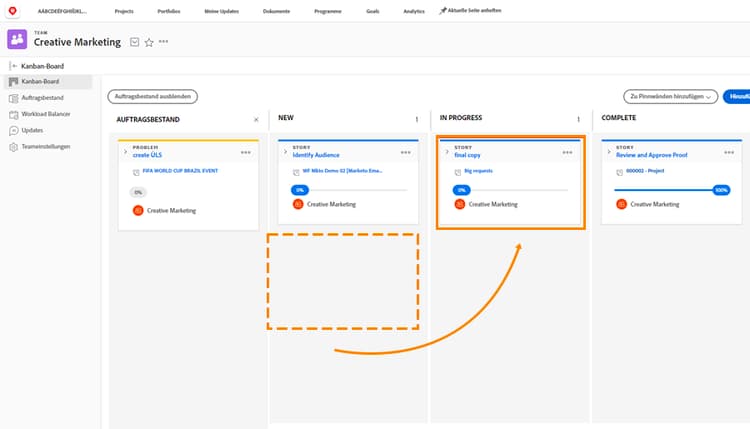Open Updates in the left sidebar
Viewport: 750px width, 429px height.
(x=31, y=130)
